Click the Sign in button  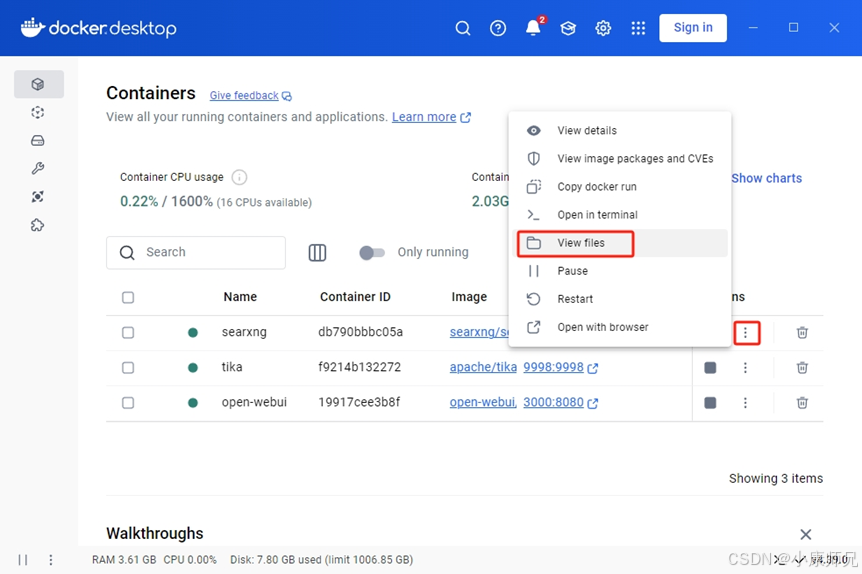click(693, 27)
